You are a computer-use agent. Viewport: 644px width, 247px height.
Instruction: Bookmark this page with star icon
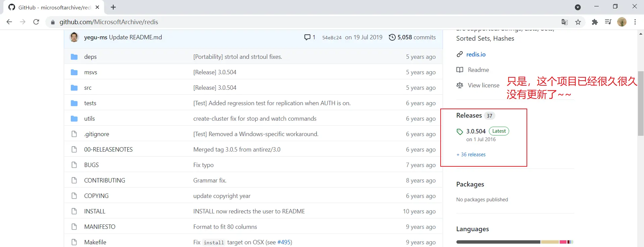point(578,22)
